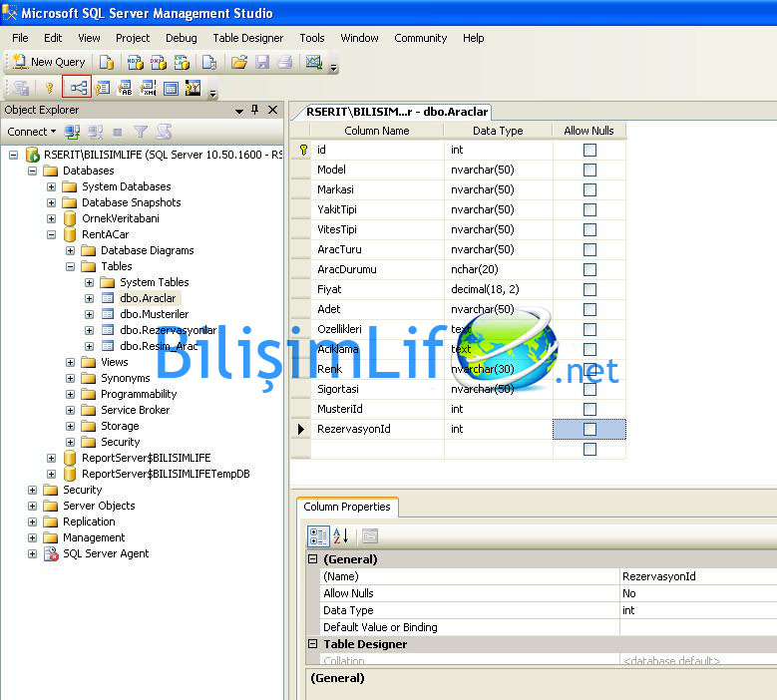
Task: Toggle Allow Nulls for Fiyat column
Action: [x=589, y=289]
